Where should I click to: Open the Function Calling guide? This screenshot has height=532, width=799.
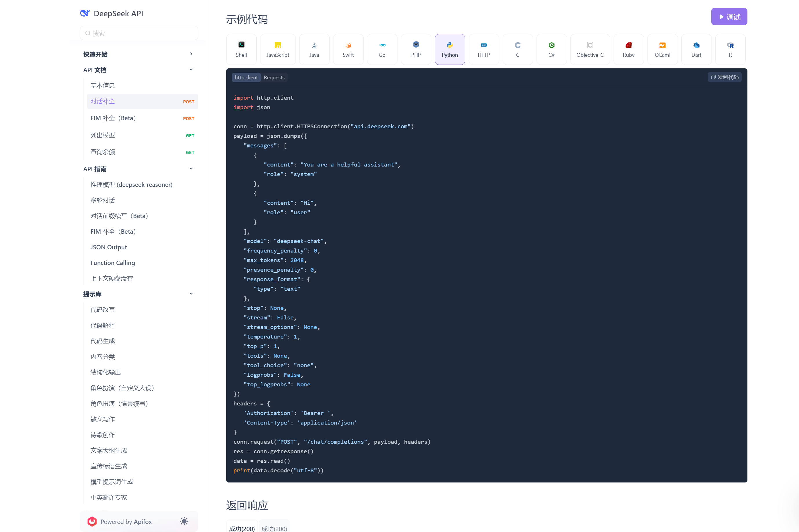click(x=113, y=263)
